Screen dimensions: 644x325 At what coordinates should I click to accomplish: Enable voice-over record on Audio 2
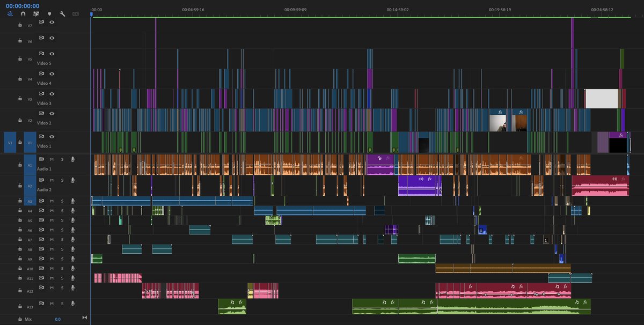(x=72, y=180)
